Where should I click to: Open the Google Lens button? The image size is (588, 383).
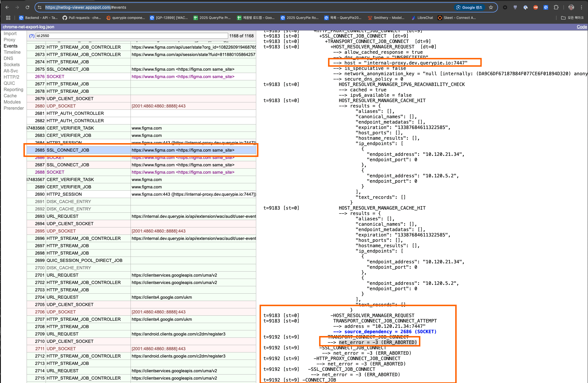(x=469, y=7)
